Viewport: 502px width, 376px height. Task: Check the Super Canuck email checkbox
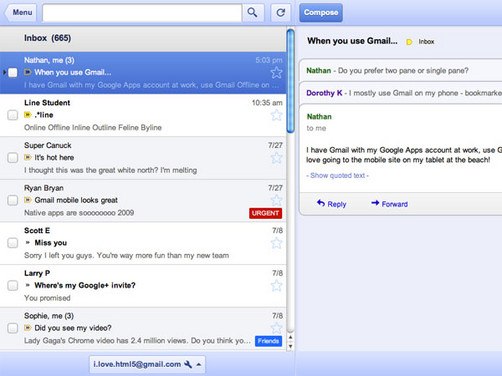coord(13,158)
